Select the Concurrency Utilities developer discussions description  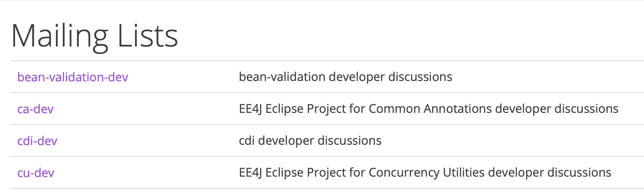pos(425,173)
